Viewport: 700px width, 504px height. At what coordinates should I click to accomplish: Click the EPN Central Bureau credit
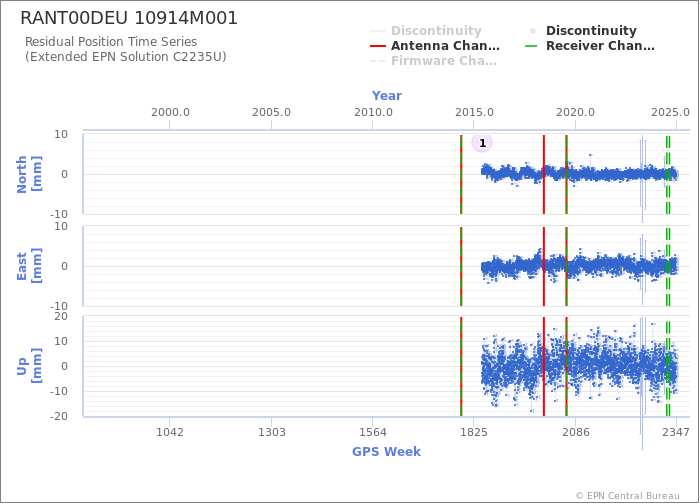(x=627, y=496)
